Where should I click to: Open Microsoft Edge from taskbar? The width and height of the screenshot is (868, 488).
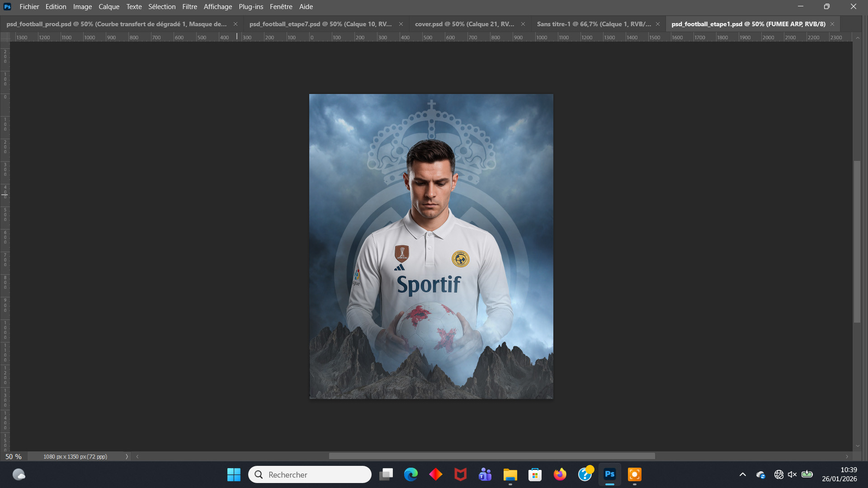410,474
